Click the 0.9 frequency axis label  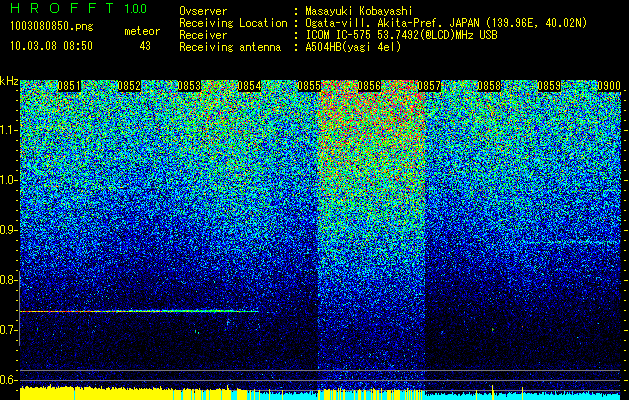point(8,230)
